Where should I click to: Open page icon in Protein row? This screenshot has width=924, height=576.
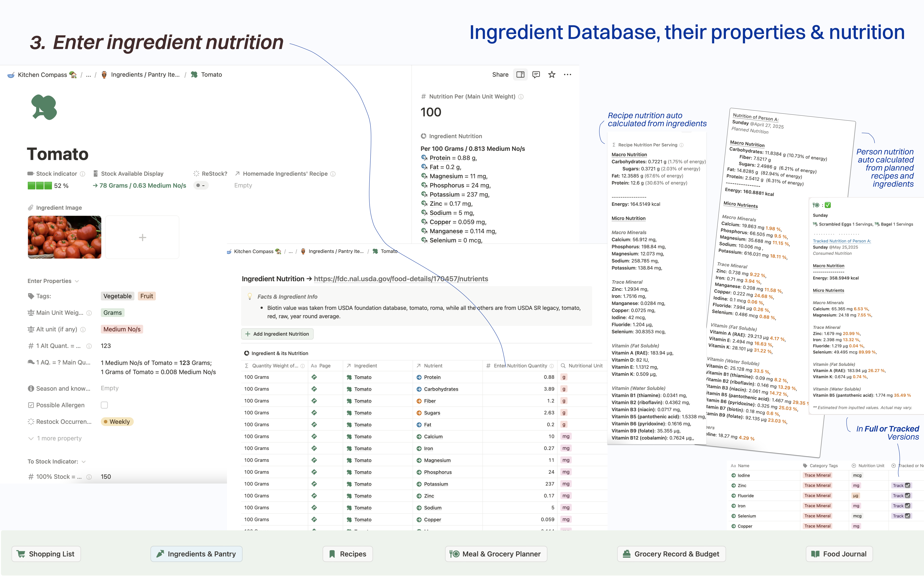click(x=314, y=377)
